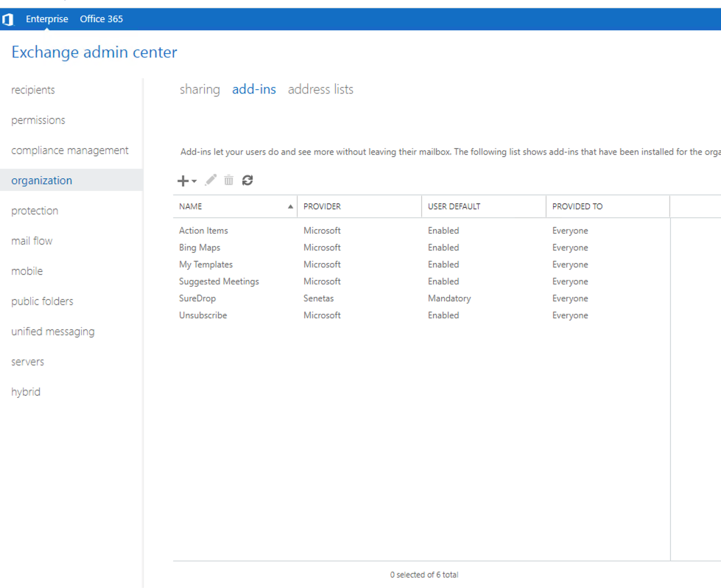Select the My Templates add-in row
This screenshot has width=721, height=588.
coord(421,265)
